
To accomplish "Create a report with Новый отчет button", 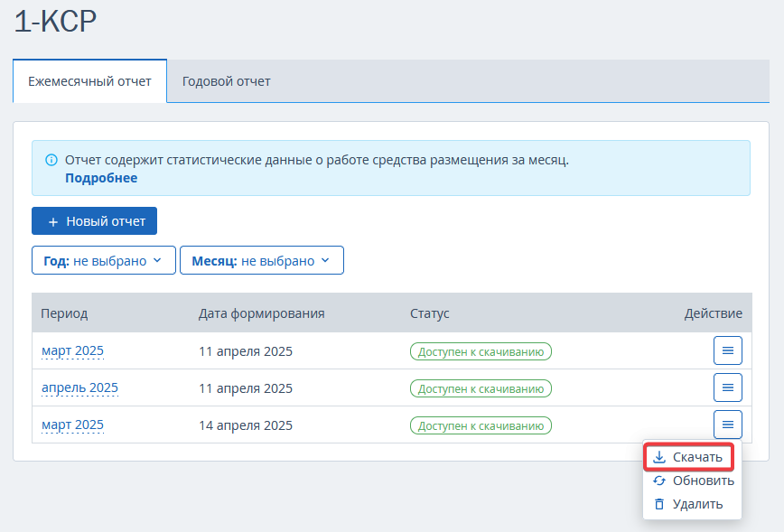I will [94, 221].
